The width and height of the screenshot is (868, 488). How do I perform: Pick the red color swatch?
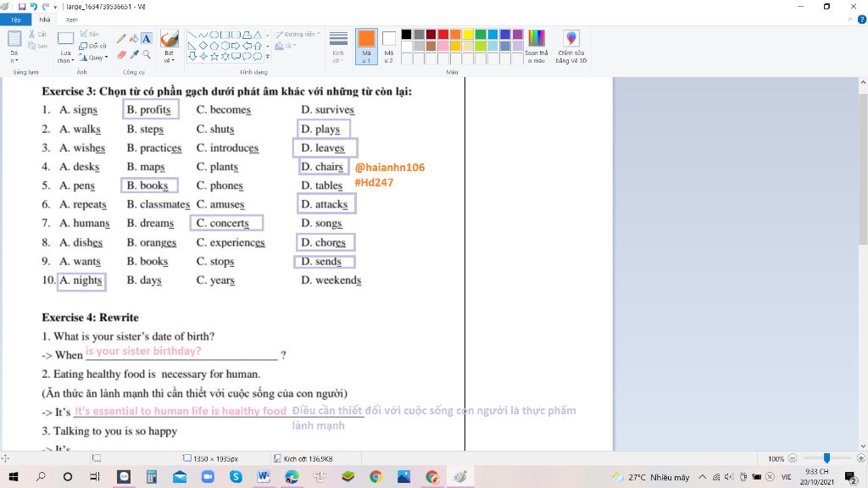pos(442,34)
